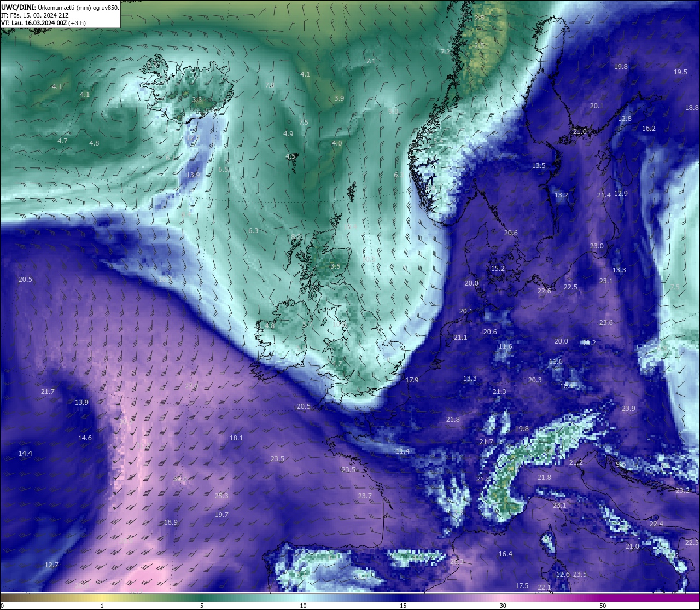Image resolution: width=700 pixels, height=610 pixels.
Task: Select the 4.9 map value
Action: coord(288,134)
